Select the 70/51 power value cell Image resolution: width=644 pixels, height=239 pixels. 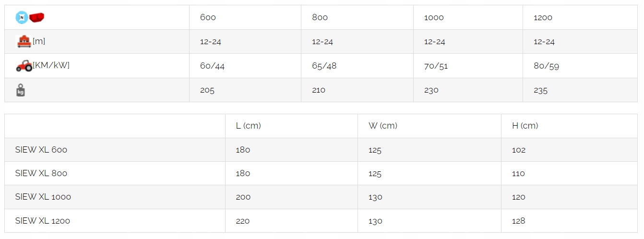coord(436,66)
